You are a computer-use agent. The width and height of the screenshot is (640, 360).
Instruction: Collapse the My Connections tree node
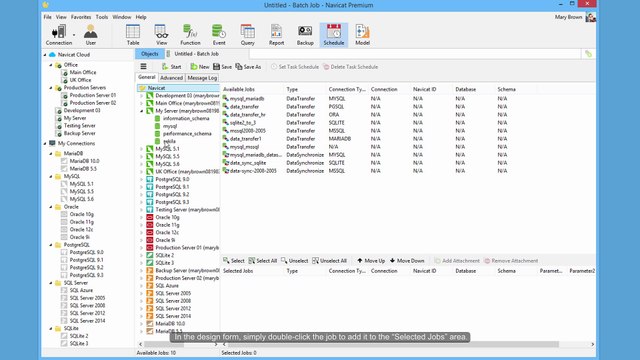coord(45,143)
